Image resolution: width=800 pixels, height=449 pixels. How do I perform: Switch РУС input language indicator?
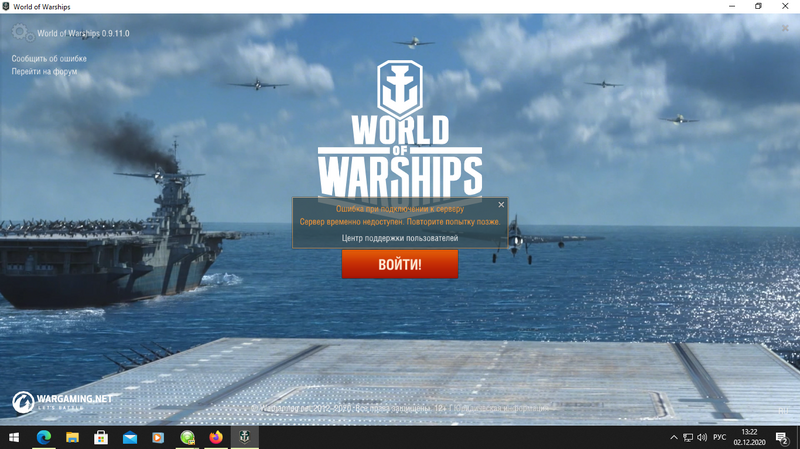pyautogui.click(x=719, y=438)
